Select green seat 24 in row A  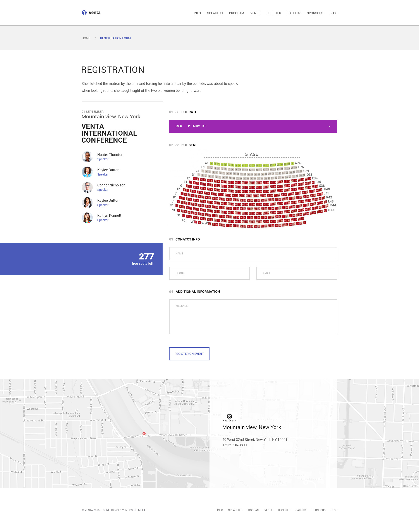[x=292, y=164]
